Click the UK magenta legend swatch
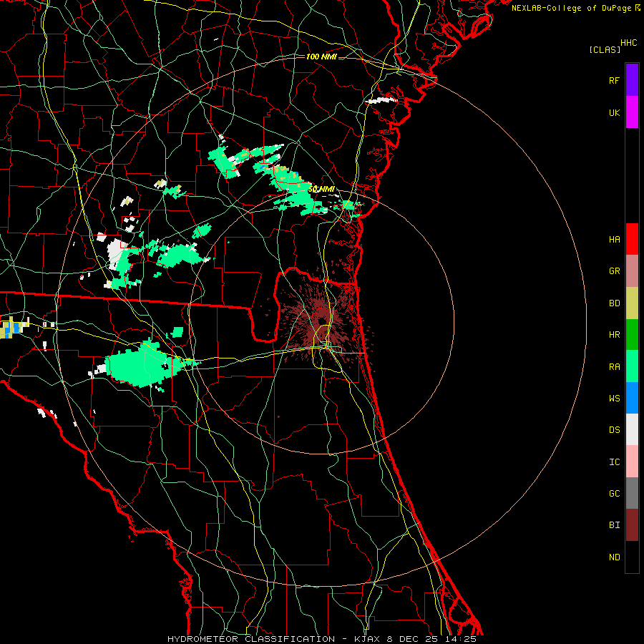Screen dimensions: 644x644 (x=632, y=112)
